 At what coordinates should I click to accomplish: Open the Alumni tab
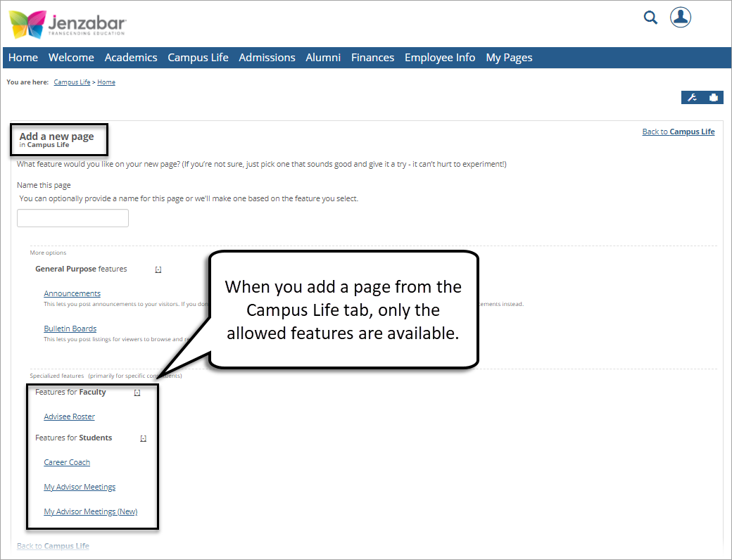[x=323, y=58]
